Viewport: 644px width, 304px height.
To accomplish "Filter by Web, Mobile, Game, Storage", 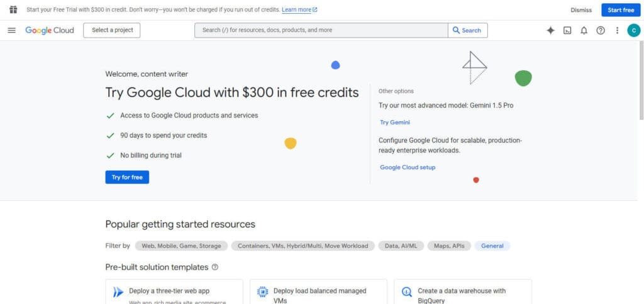I will tap(181, 246).
